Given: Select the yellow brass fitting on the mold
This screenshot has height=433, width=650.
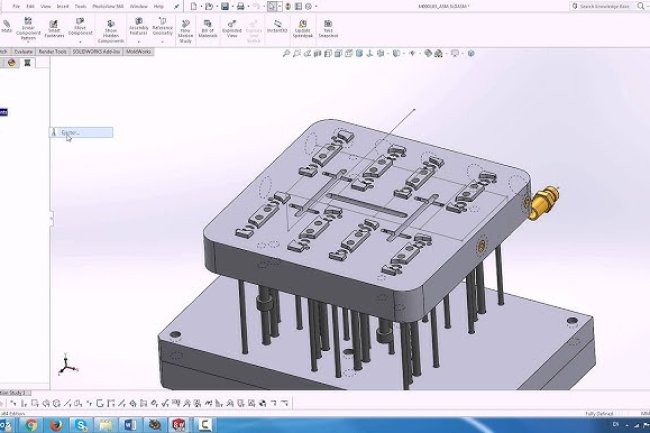Looking at the screenshot, I should [x=544, y=202].
